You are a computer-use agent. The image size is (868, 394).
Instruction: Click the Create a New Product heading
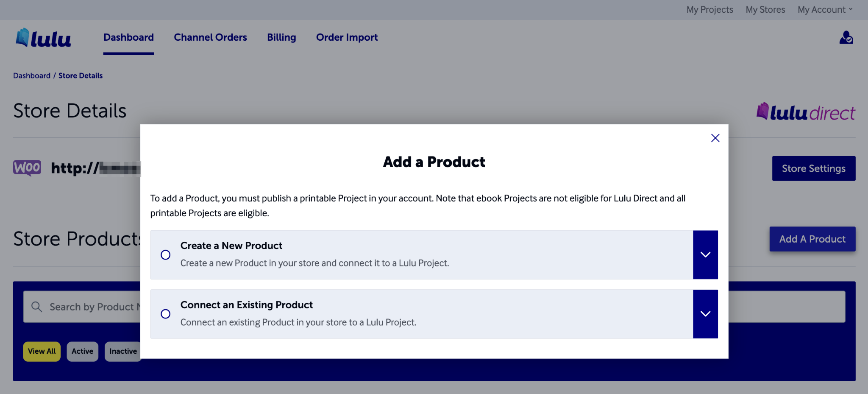(231, 246)
